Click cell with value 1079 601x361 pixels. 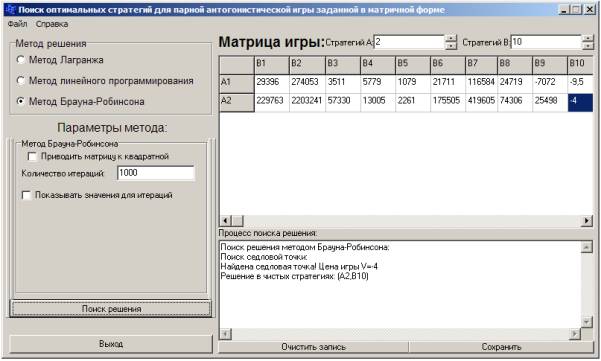pyautogui.click(x=413, y=84)
